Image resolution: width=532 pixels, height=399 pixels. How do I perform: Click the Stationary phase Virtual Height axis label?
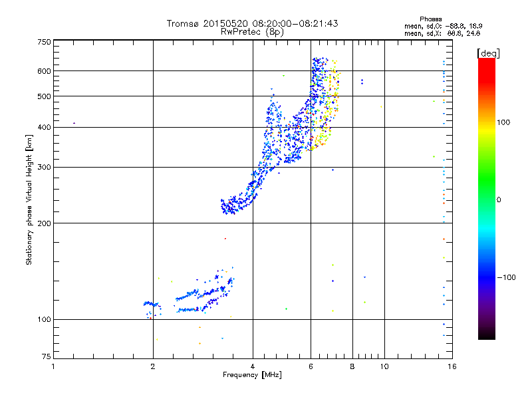(x=29, y=199)
